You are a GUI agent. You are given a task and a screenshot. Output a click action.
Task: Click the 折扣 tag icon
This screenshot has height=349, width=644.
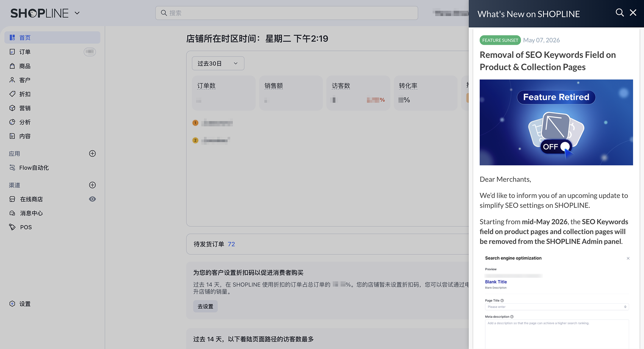[12, 94]
